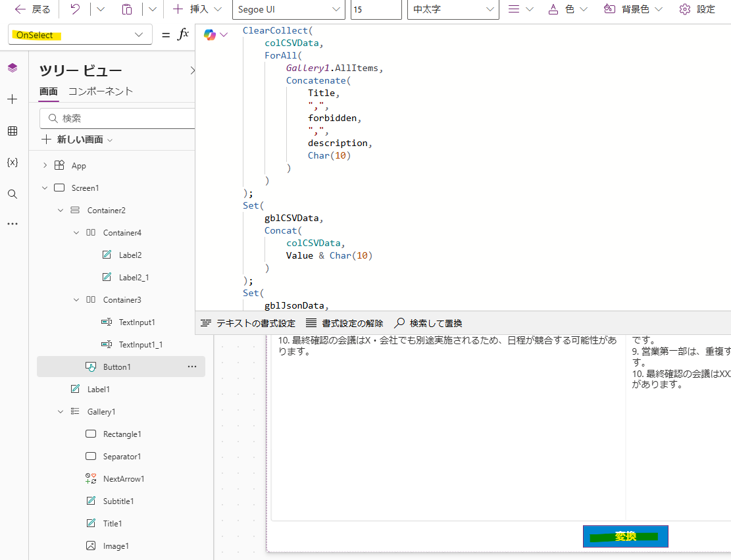
Task: Select App in the tree
Action: [79, 166]
